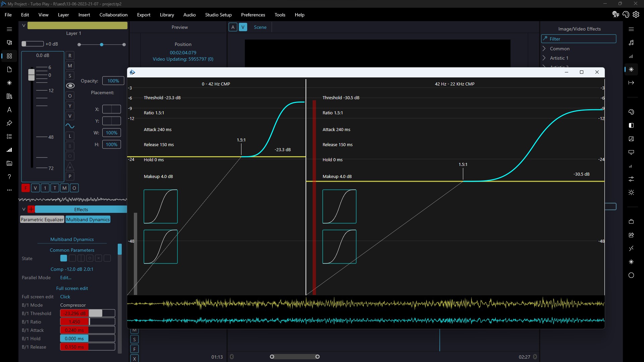Click the timeline position at 01:13
The height and width of the screenshot is (362, 644).
coord(217,357)
